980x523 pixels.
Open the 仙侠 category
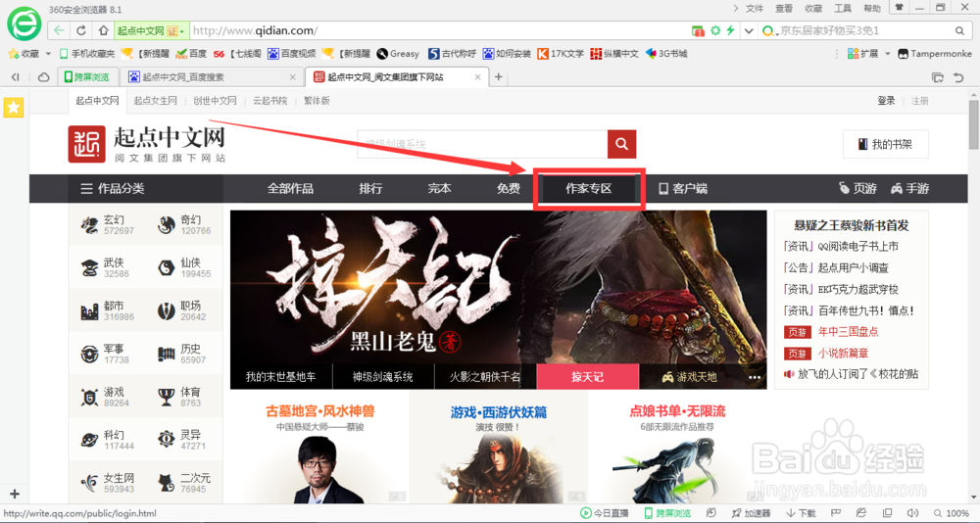coord(184,268)
